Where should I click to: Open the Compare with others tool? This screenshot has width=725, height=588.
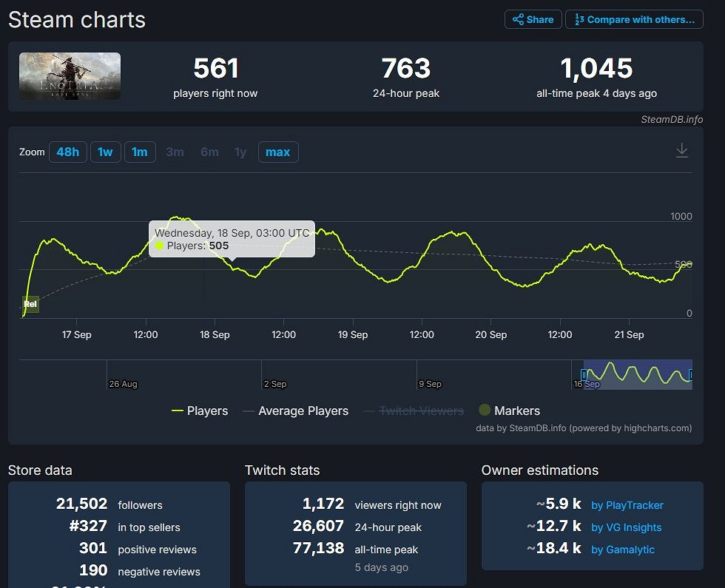[634, 20]
